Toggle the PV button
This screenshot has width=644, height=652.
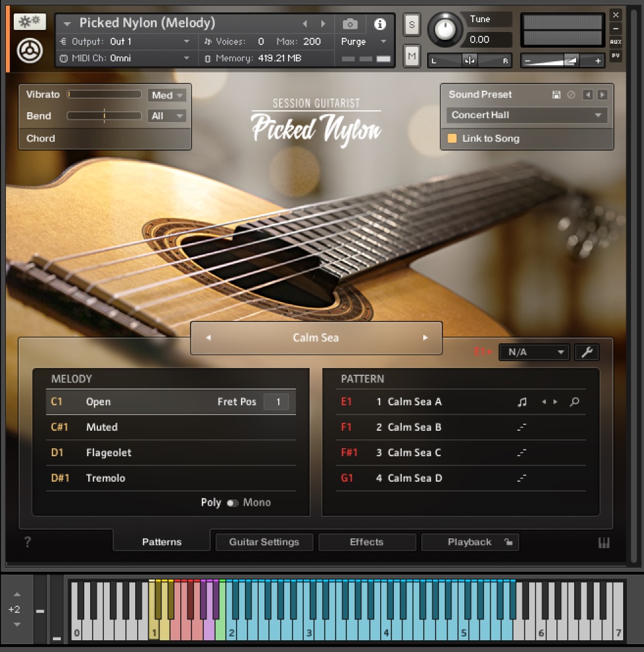coord(616,55)
